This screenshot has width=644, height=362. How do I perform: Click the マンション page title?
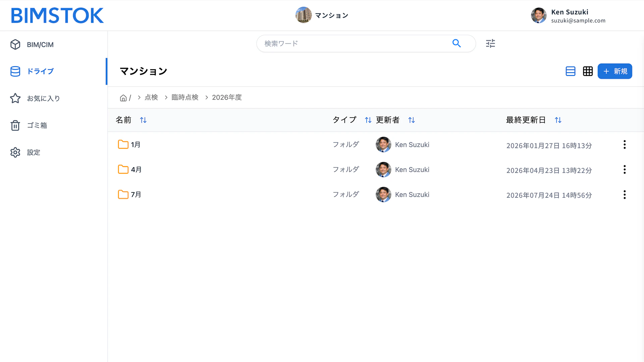point(144,71)
